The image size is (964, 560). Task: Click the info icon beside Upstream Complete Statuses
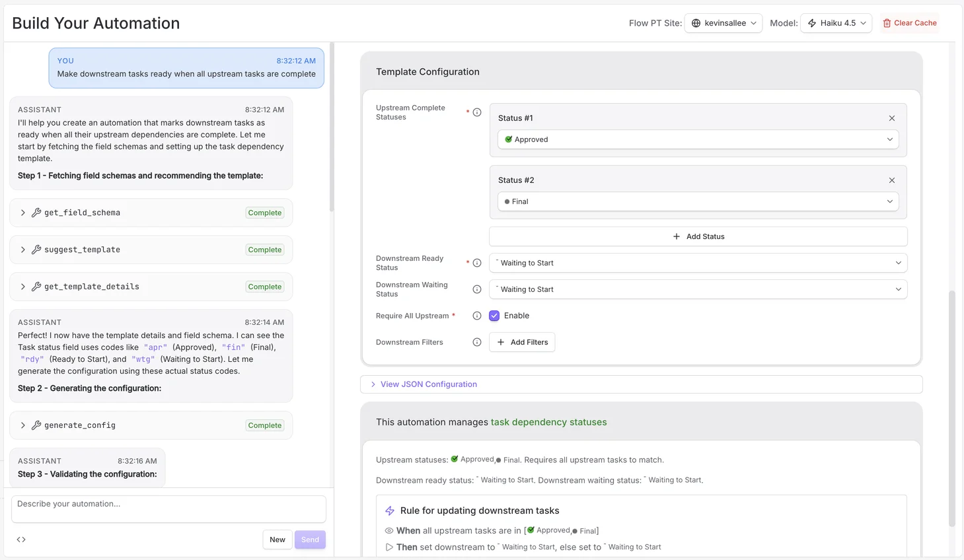coord(476,112)
